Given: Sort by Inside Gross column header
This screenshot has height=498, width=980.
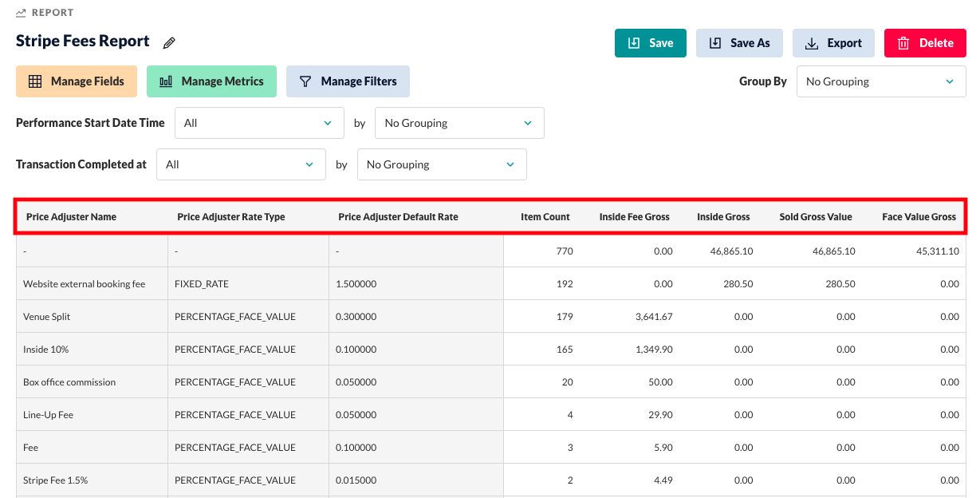Looking at the screenshot, I should [x=723, y=217].
